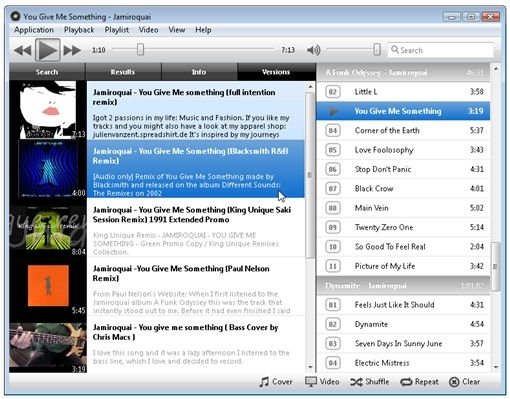
Task: Toggle the Cover view button
Action: (276, 382)
